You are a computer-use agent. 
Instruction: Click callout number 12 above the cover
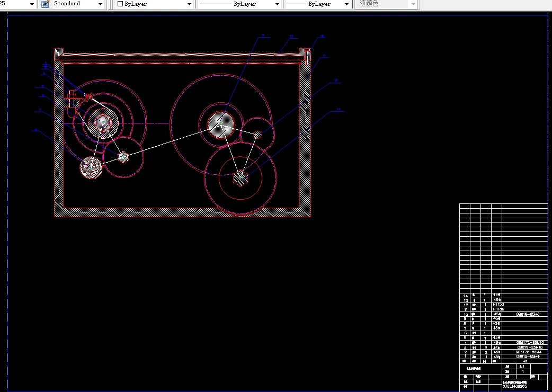pos(291,37)
